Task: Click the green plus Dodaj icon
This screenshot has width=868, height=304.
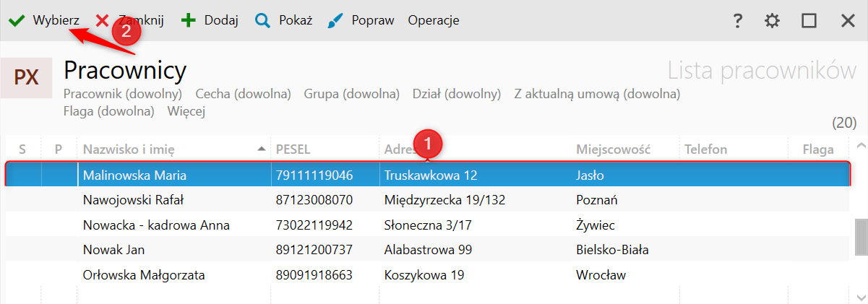Action: coord(188,21)
